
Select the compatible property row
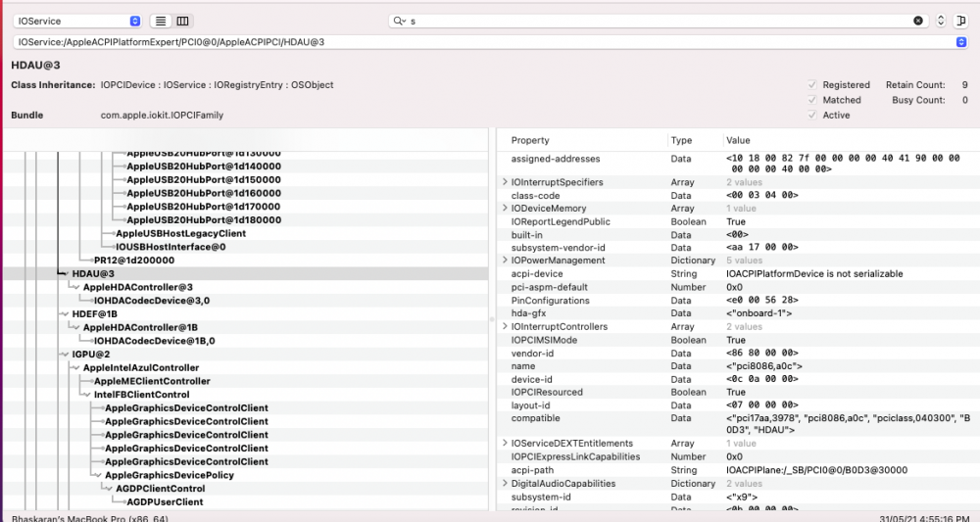point(738,424)
